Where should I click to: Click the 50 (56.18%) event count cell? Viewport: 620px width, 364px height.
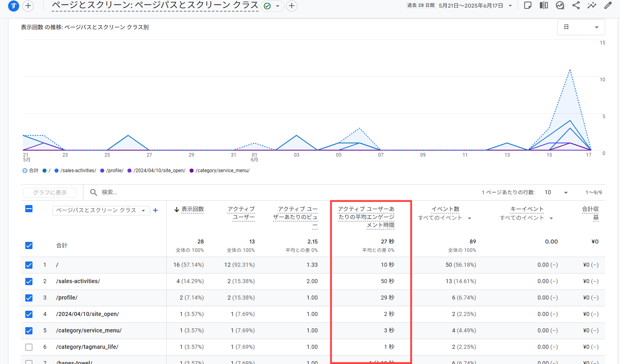[x=461, y=265]
